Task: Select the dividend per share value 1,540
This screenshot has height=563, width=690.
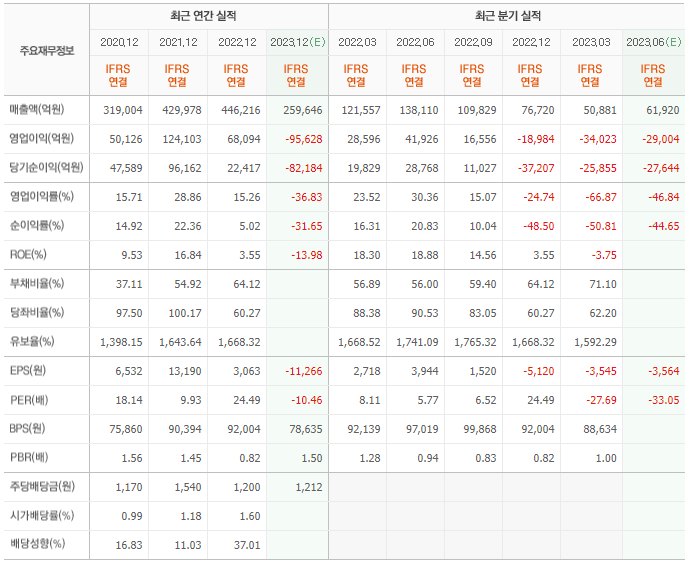Action: 188,487
